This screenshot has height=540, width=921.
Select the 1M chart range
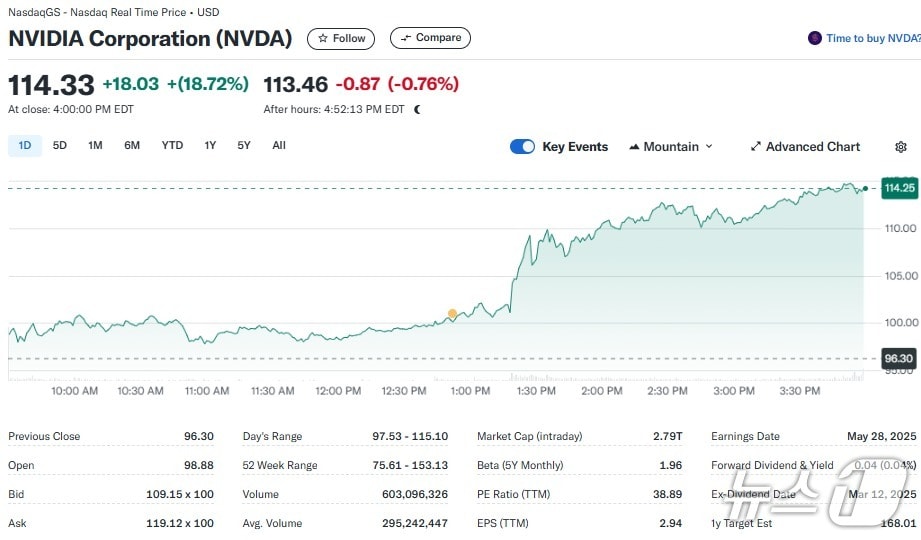95,146
